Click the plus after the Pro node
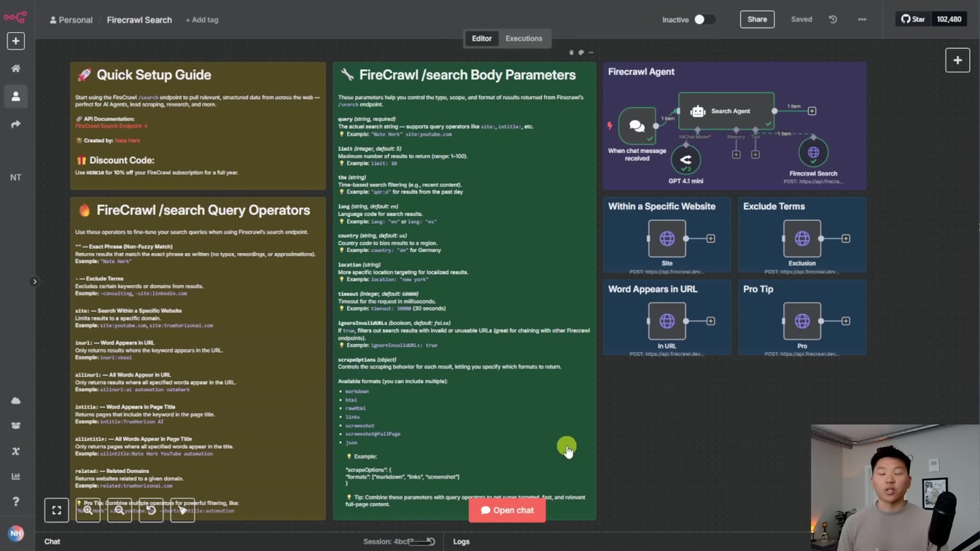The width and height of the screenshot is (980, 551). 846,321
